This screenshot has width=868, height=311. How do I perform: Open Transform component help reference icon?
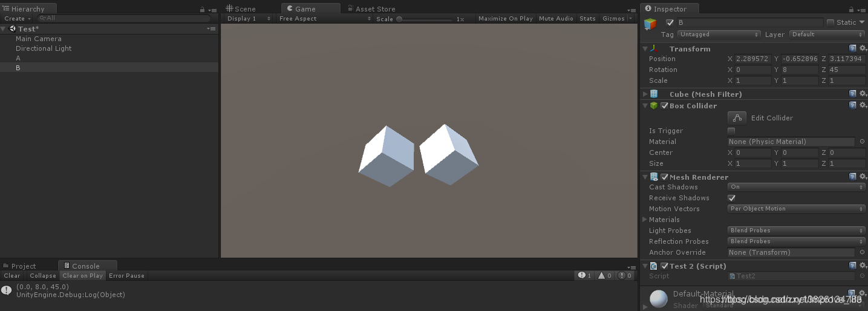(x=853, y=48)
